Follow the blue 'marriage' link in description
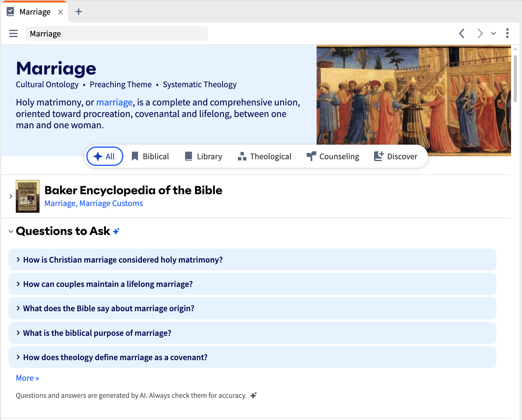 (x=115, y=102)
